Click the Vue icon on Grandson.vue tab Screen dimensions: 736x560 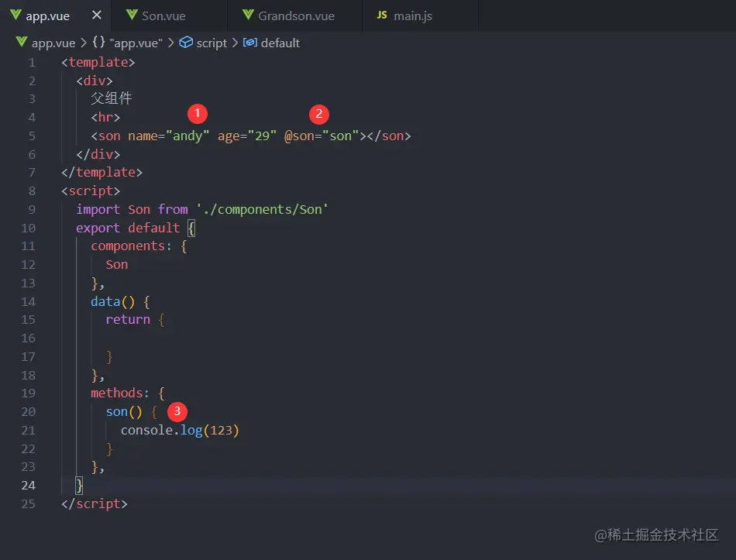click(x=249, y=15)
